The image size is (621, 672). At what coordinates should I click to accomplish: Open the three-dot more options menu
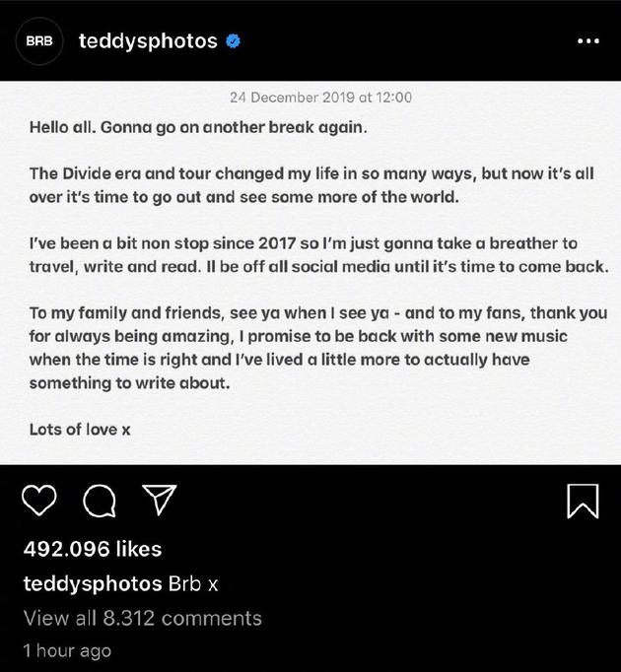587,41
